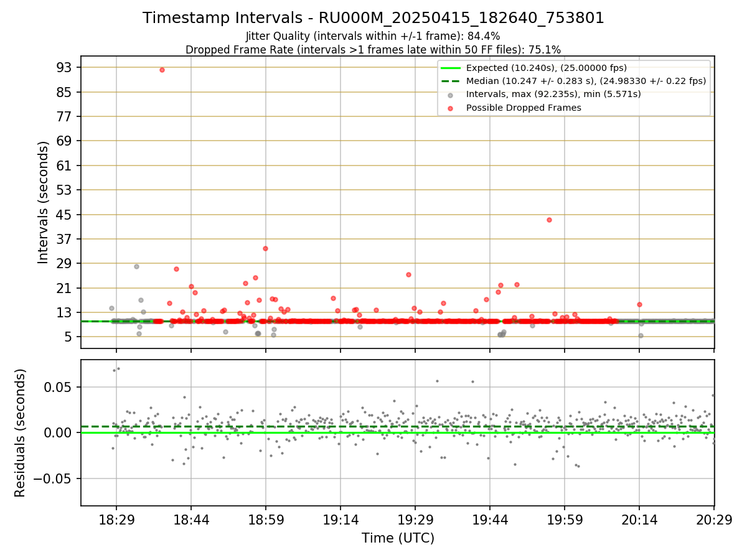
Task: Click the outlier red point near 93 seconds
Action: [162, 70]
